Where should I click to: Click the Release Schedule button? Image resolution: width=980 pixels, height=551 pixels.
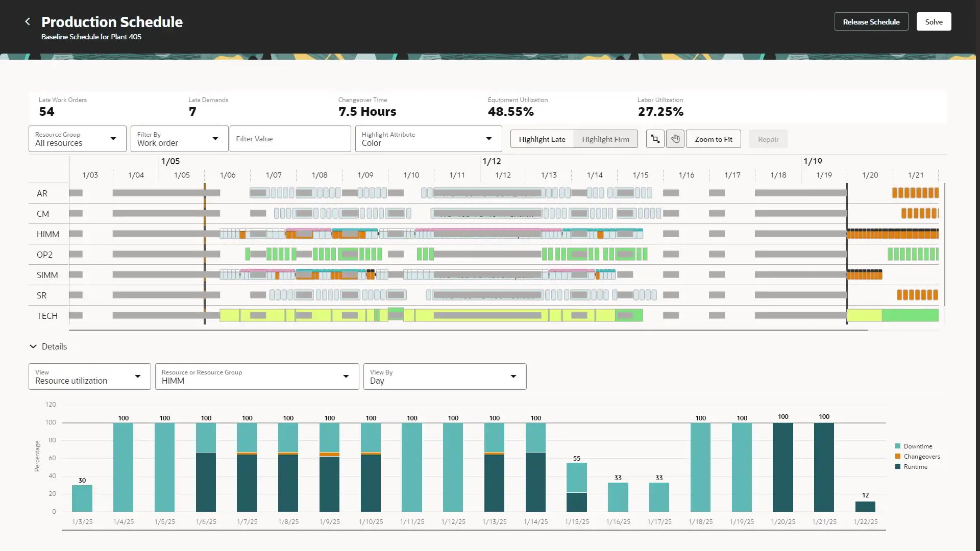pos(871,22)
